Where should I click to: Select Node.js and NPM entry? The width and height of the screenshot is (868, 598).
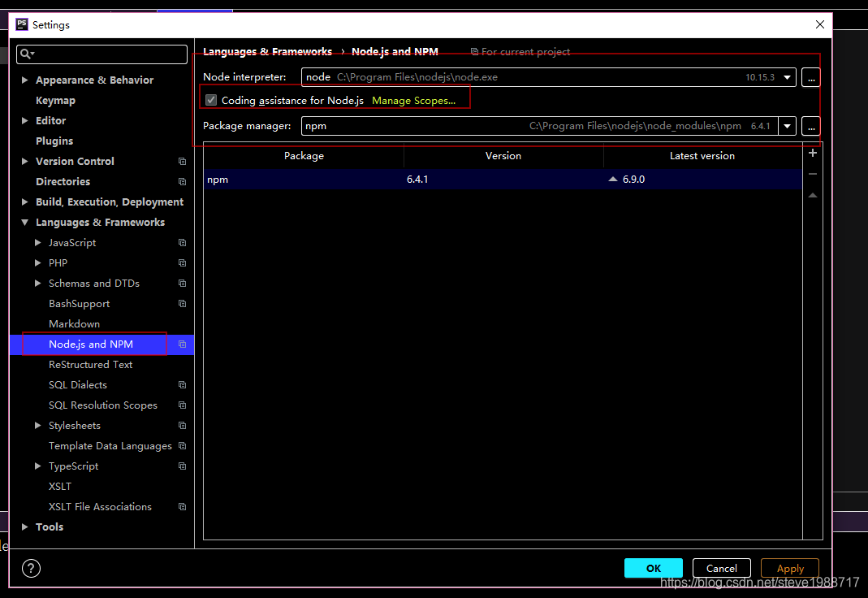[91, 344]
